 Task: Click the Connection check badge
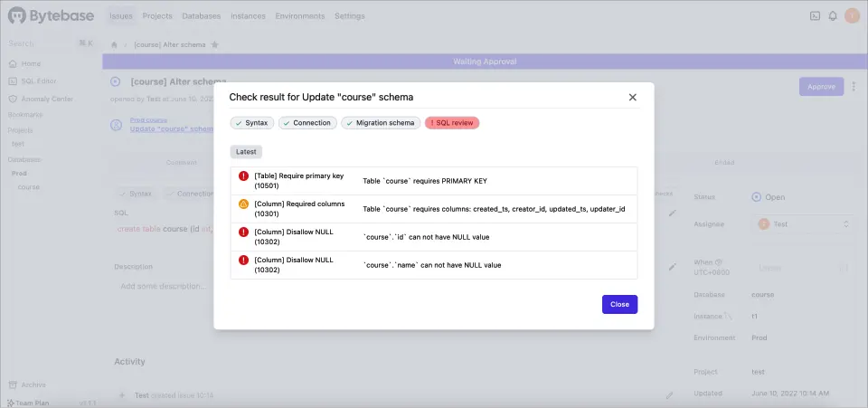[x=307, y=123]
